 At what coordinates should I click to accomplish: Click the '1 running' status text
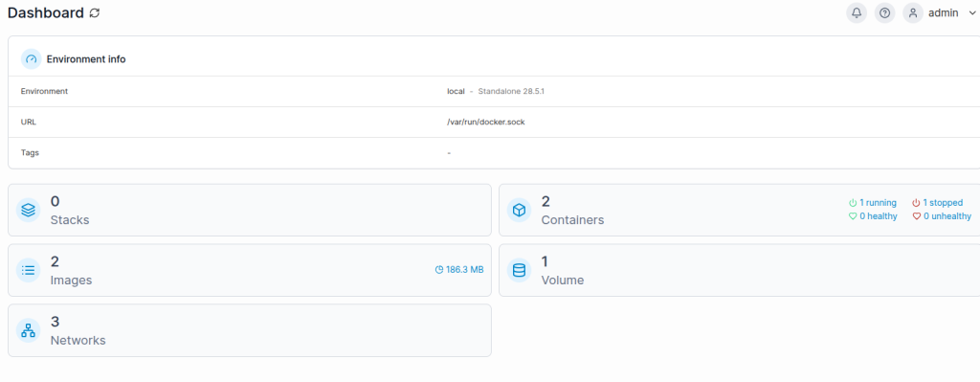pyautogui.click(x=879, y=203)
